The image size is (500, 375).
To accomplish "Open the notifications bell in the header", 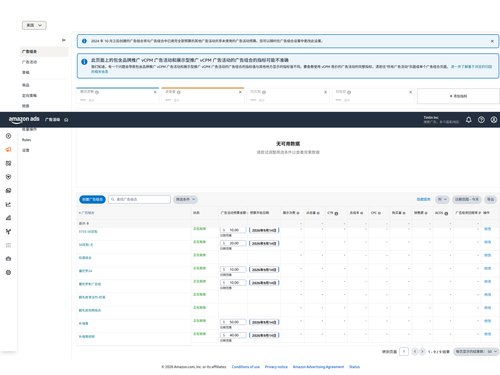I will click(x=468, y=120).
